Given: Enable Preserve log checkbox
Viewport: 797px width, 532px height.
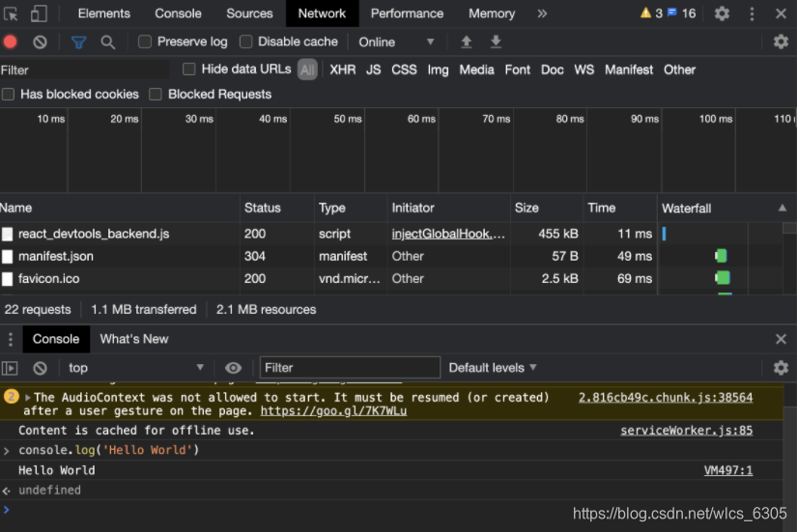Looking at the screenshot, I should (145, 42).
